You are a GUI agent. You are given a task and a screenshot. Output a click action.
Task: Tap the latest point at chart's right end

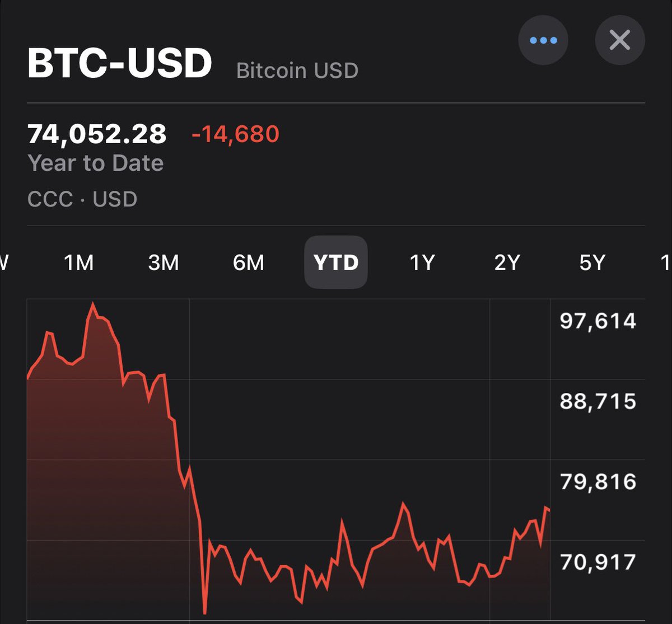[548, 509]
